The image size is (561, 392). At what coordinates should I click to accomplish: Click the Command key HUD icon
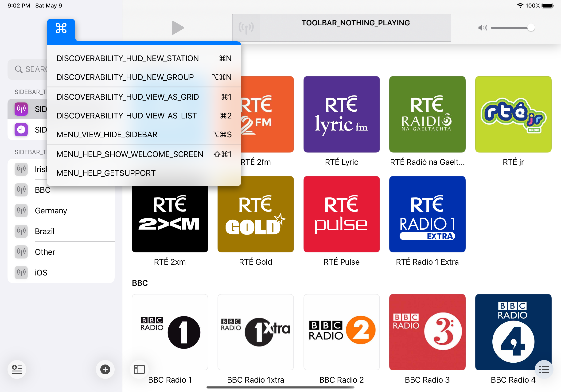coord(61,28)
